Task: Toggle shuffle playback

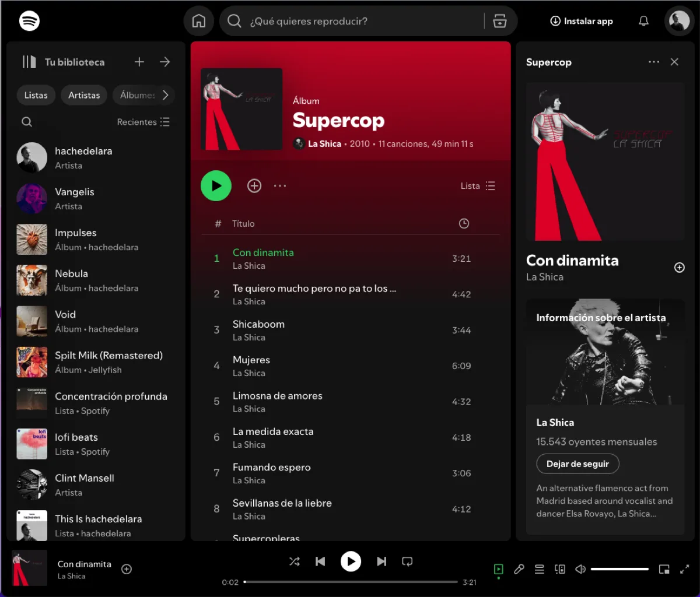Action: pyautogui.click(x=295, y=561)
